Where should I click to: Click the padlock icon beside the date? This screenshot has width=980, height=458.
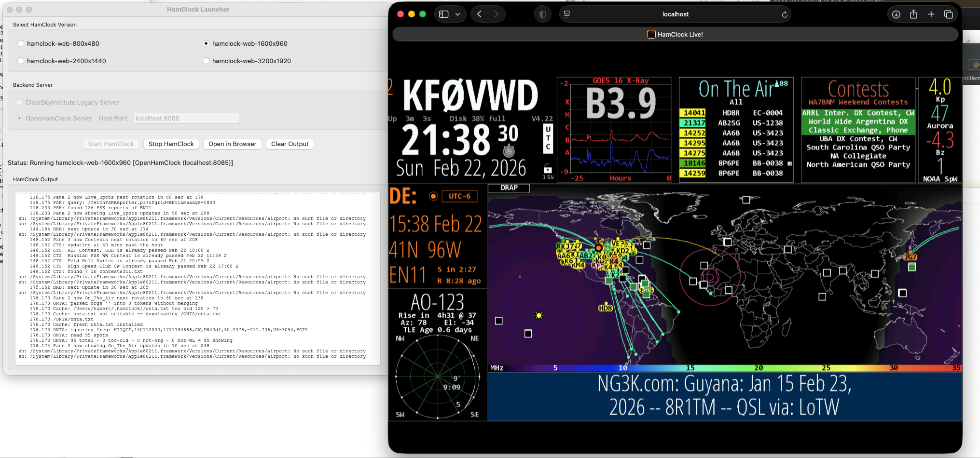(548, 169)
